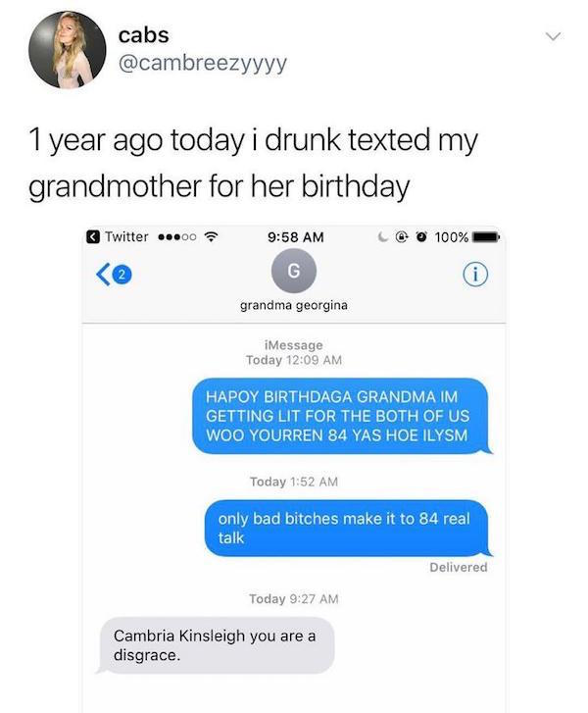This screenshot has width=588, height=713.
Task: Tap the cellular signal dots
Action: tap(177, 237)
